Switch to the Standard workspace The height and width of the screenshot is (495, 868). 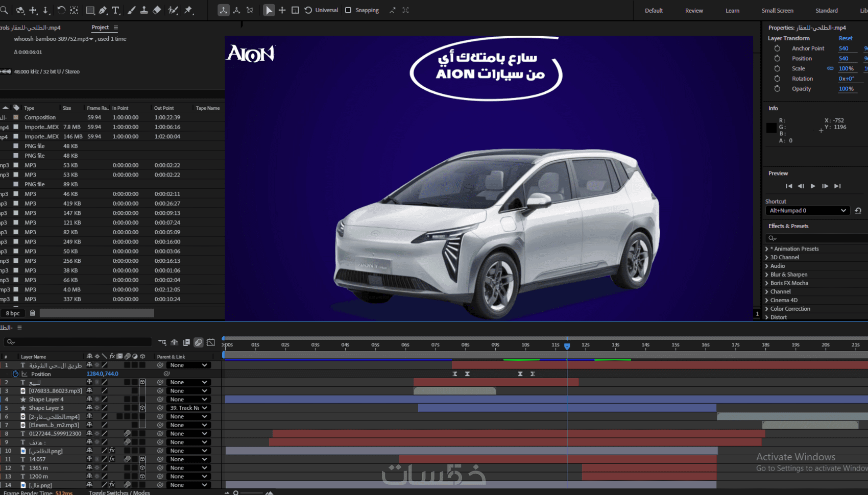coord(826,10)
